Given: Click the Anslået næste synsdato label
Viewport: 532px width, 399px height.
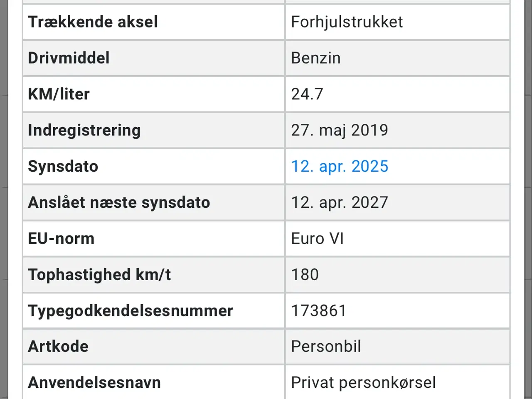Looking at the screenshot, I should click(119, 202).
